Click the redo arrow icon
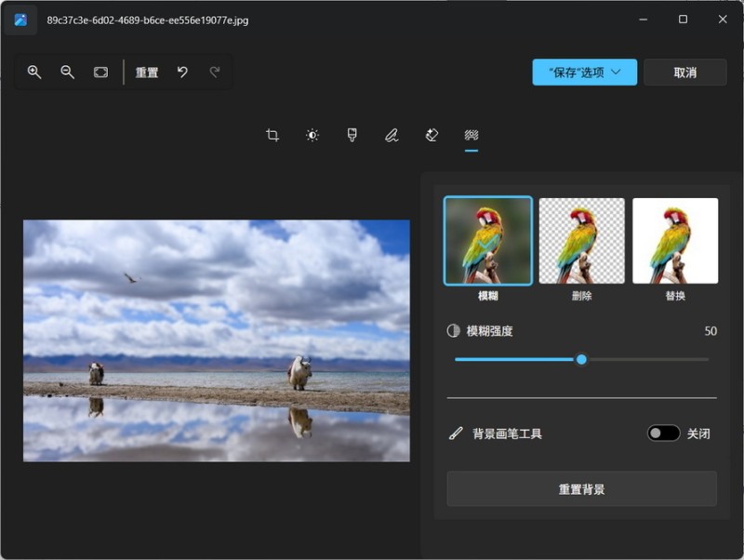 (215, 73)
